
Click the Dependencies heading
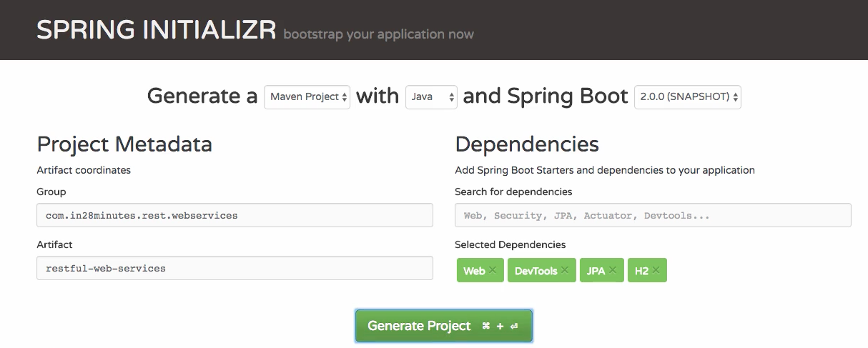(527, 144)
